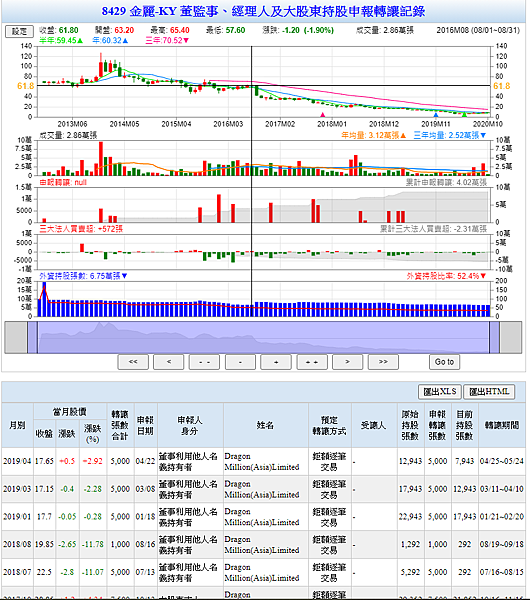The height and width of the screenshot is (600, 530).
Task: Zoom out fast with the -- button
Action: [204, 362]
